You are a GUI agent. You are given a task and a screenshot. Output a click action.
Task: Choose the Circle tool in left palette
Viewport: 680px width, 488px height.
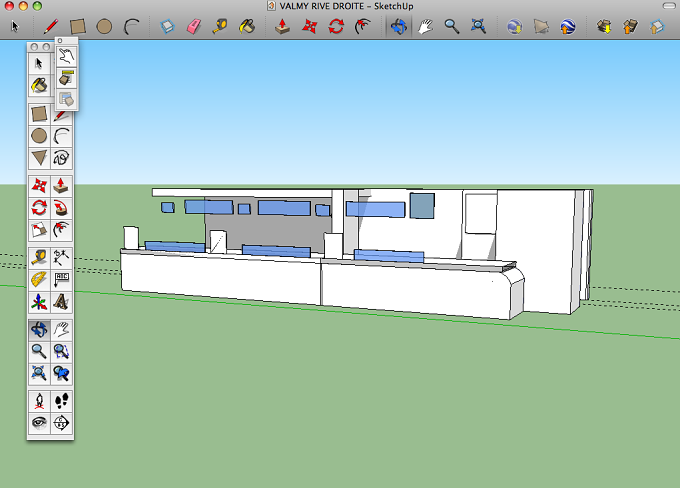tap(39, 136)
